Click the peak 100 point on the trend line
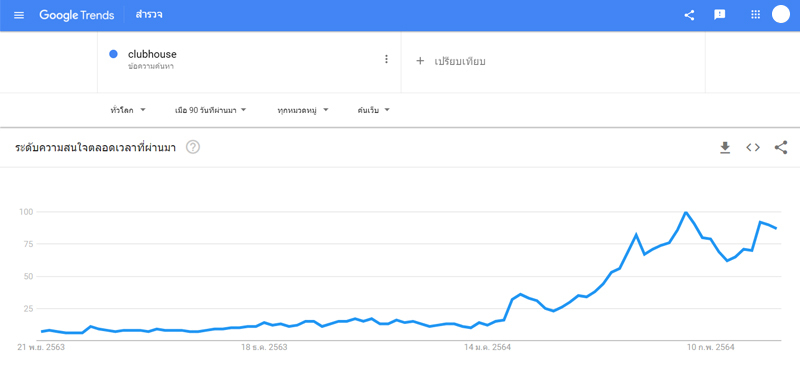 click(686, 212)
